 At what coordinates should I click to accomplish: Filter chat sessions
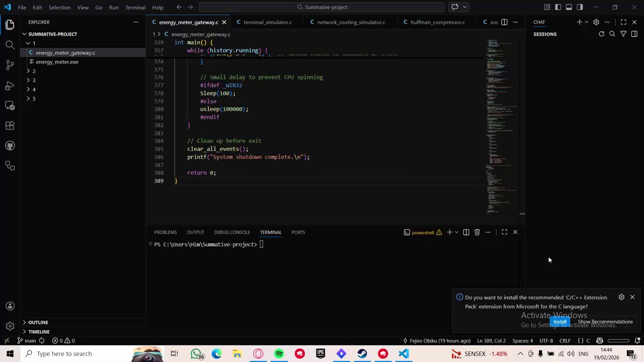coord(623,34)
